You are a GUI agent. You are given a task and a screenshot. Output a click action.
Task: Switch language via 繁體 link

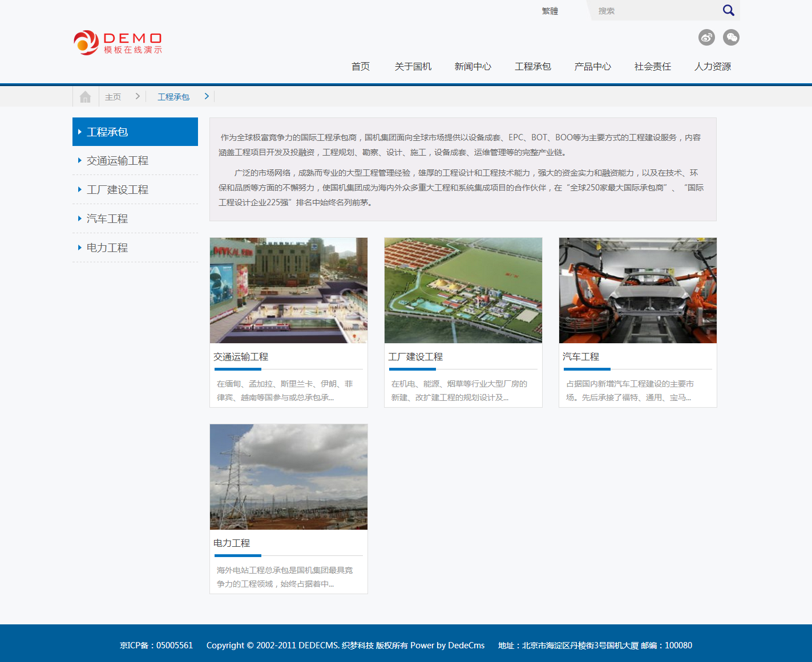tap(550, 11)
